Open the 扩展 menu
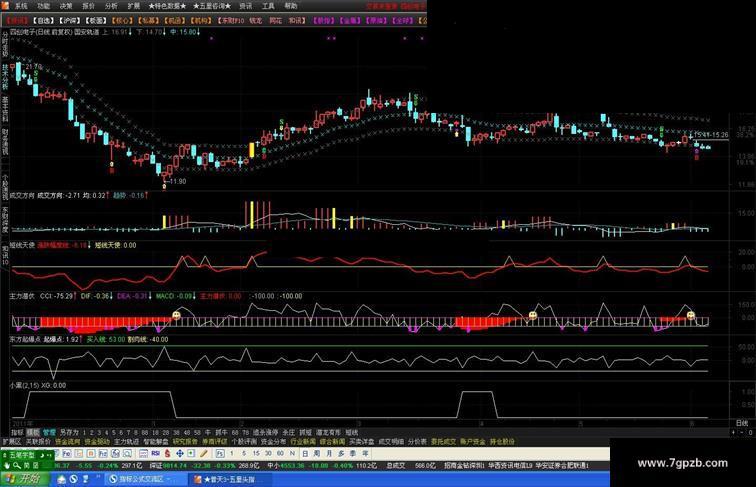This screenshot has height=487, width=756. (134, 6)
